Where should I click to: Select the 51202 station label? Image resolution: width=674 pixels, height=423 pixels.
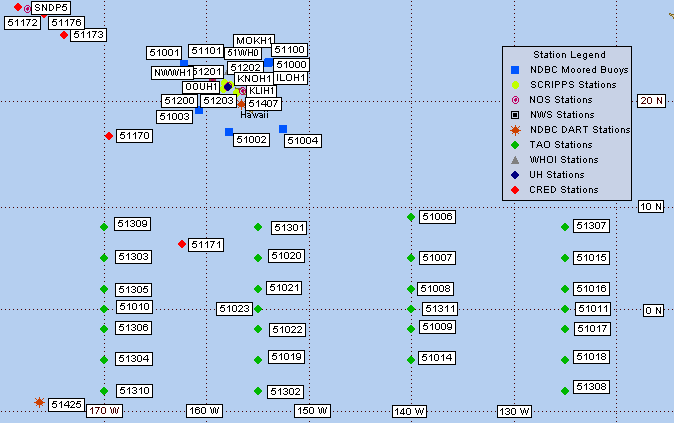pos(245,67)
